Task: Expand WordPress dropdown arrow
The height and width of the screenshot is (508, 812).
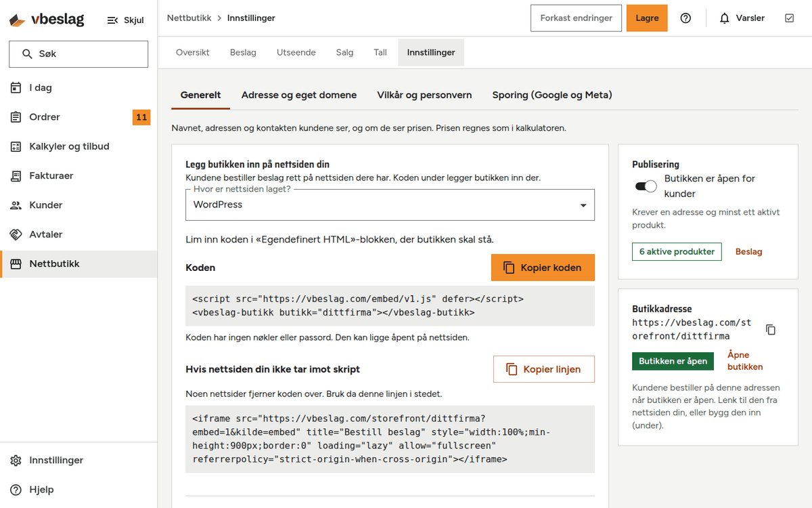Action: [583, 205]
